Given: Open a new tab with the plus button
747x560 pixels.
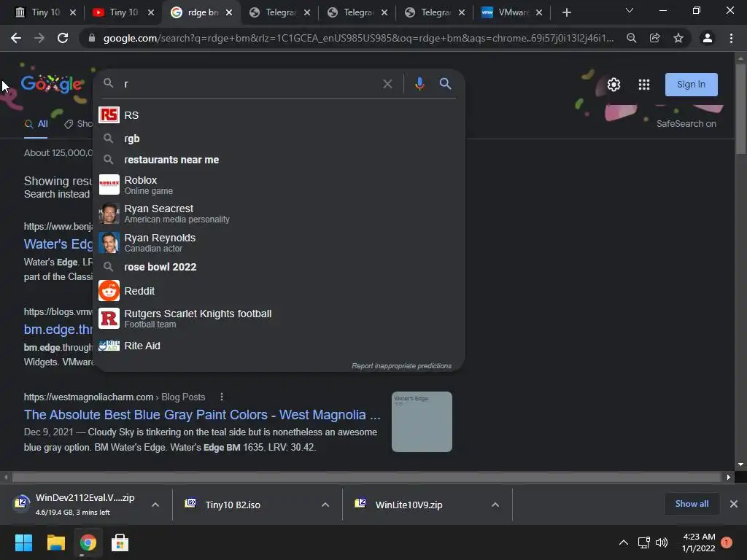Looking at the screenshot, I should click(x=566, y=12).
